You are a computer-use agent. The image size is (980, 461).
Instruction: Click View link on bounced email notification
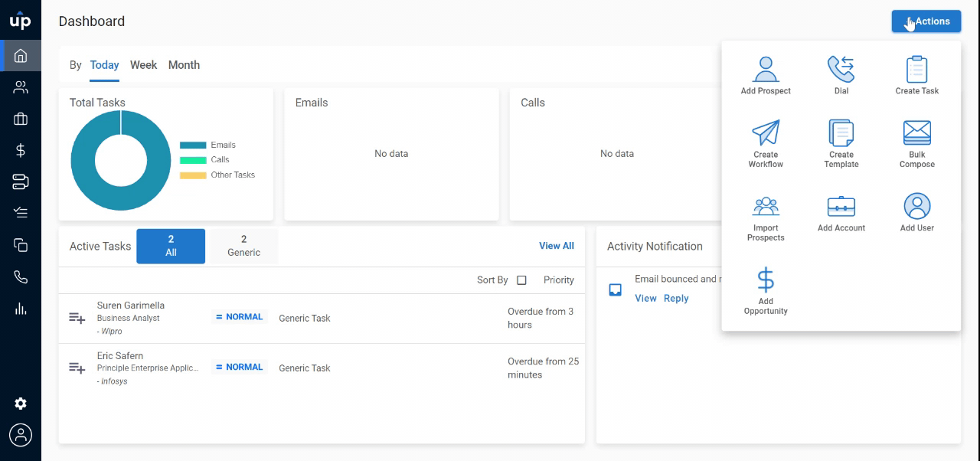(645, 299)
